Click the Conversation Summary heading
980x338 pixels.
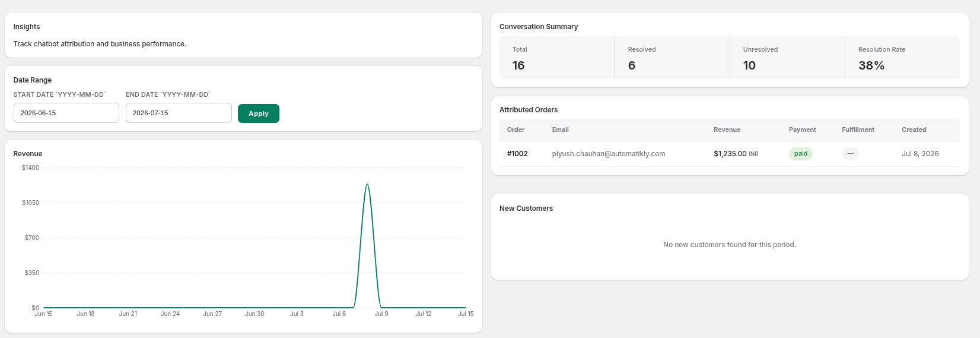pos(539,27)
